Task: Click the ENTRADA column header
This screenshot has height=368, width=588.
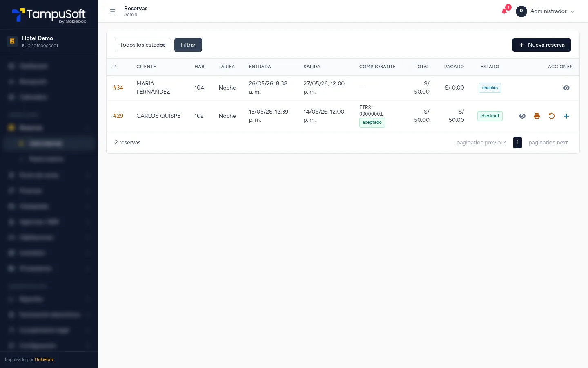Action: 260,67
